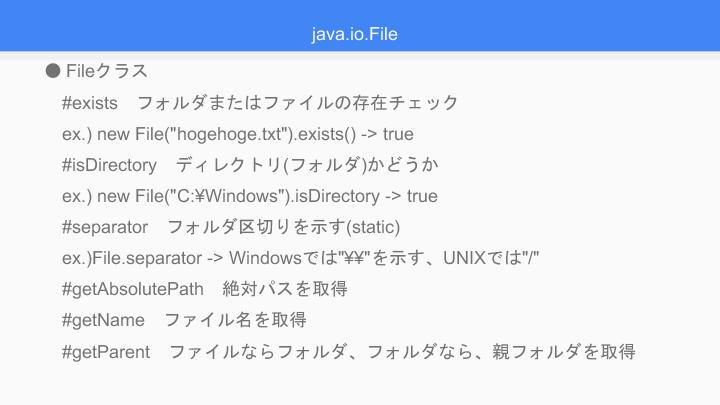Click the text フォルダまたはファイルの存在チェック

[298, 103]
